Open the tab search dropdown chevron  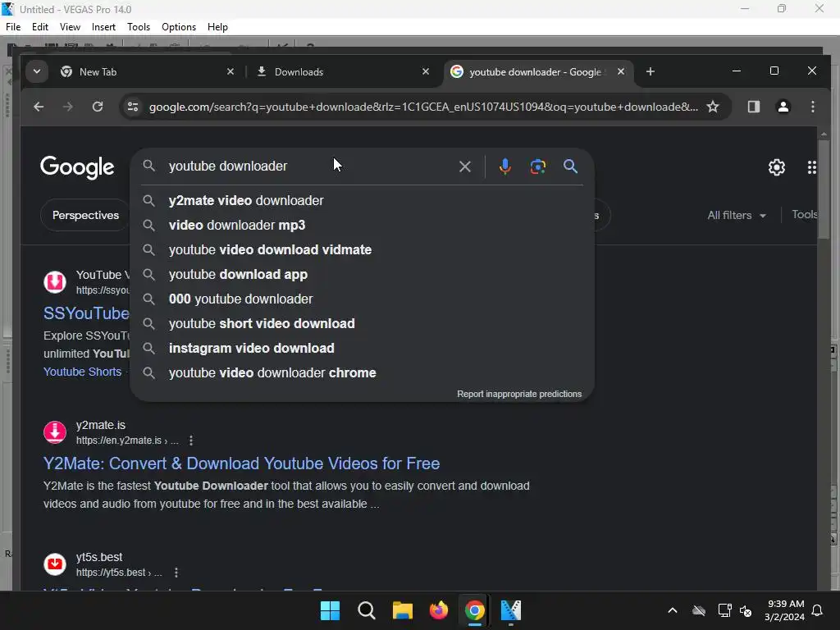pos(36,72)
